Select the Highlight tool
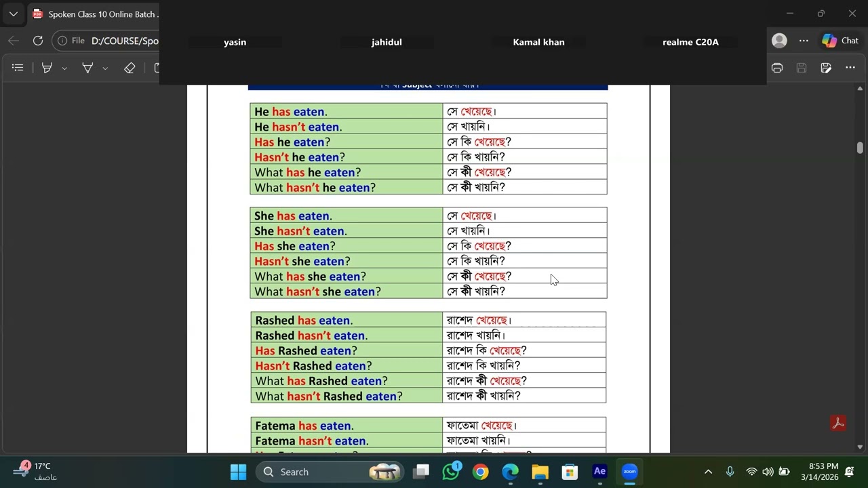This screenshot has height=488, width=868. [x=47, y=68]
